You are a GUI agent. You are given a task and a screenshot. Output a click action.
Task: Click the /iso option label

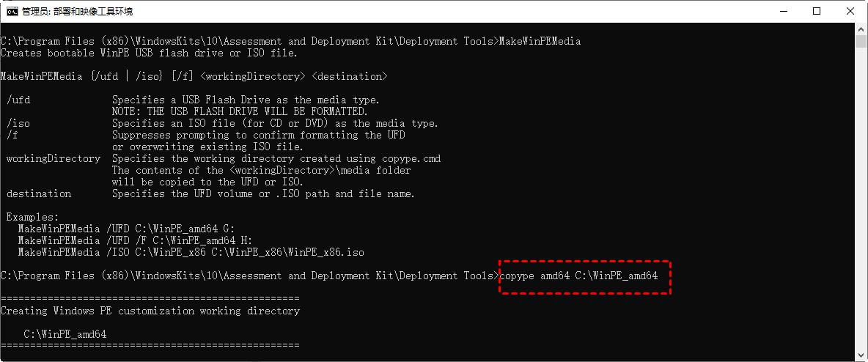tap(18, 124)
